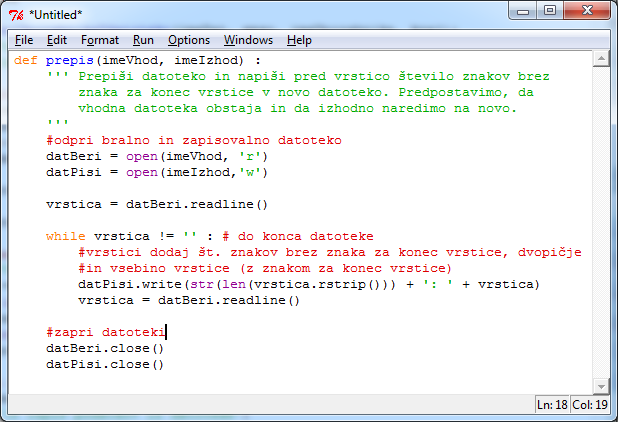Viewport: 618px width, 422px height.
Task: Click the comment starting '#in vsebino vrstice'
Action: click(x=265, y=268)
